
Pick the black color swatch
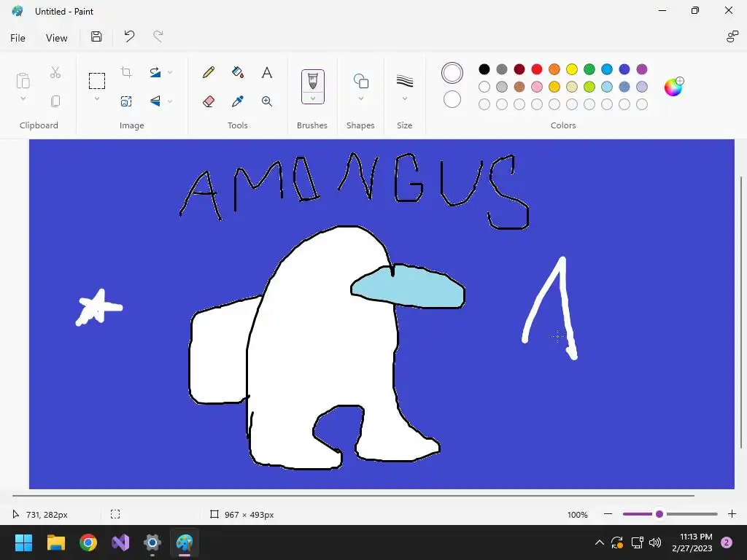pyautogui.click(x=484, y=69)
